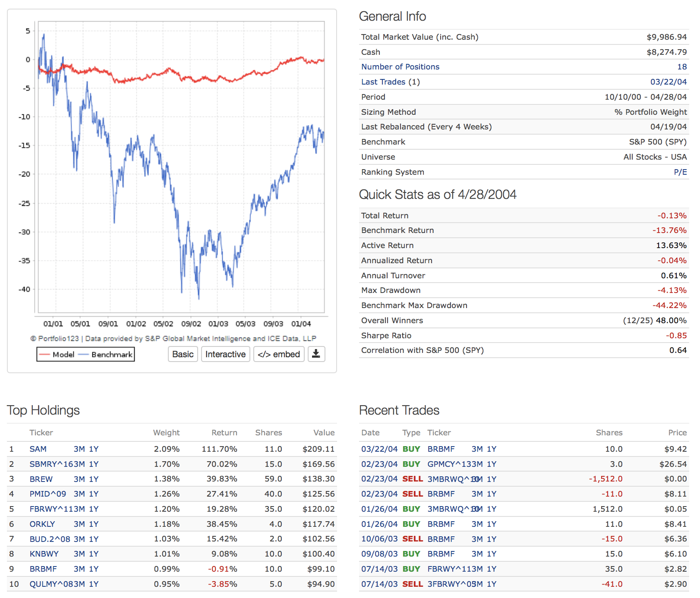Show 3M chart for SAM holding

79,449
